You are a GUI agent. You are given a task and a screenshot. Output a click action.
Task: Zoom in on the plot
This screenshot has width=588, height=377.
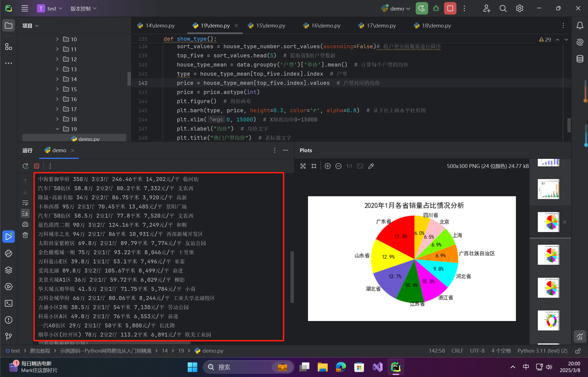pyautogui.click(x=327, y=166)
